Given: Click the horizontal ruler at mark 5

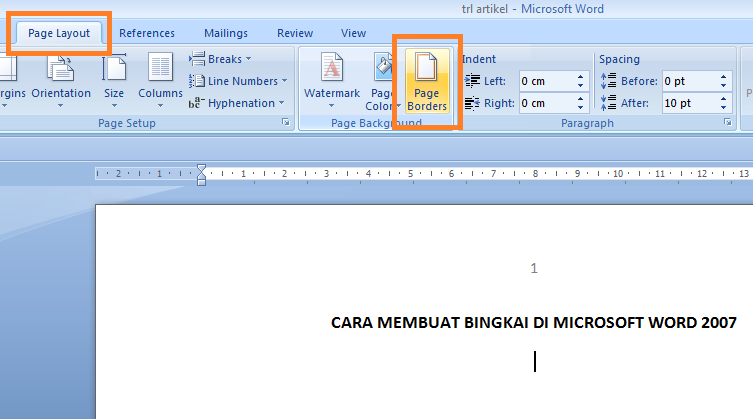Looking at the screenshot, I should [x=411, y=173].
